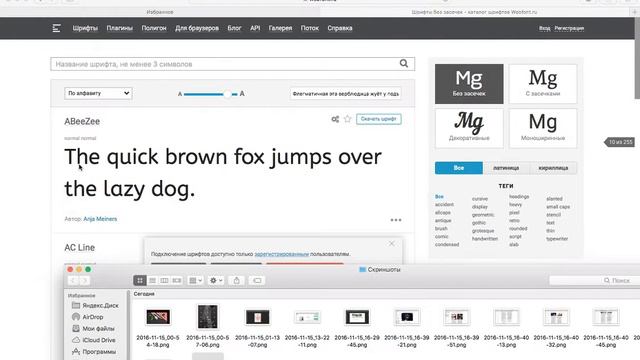Click the Регистрация link
Viewport: 640px width, 360px height.
pos(569,28)
